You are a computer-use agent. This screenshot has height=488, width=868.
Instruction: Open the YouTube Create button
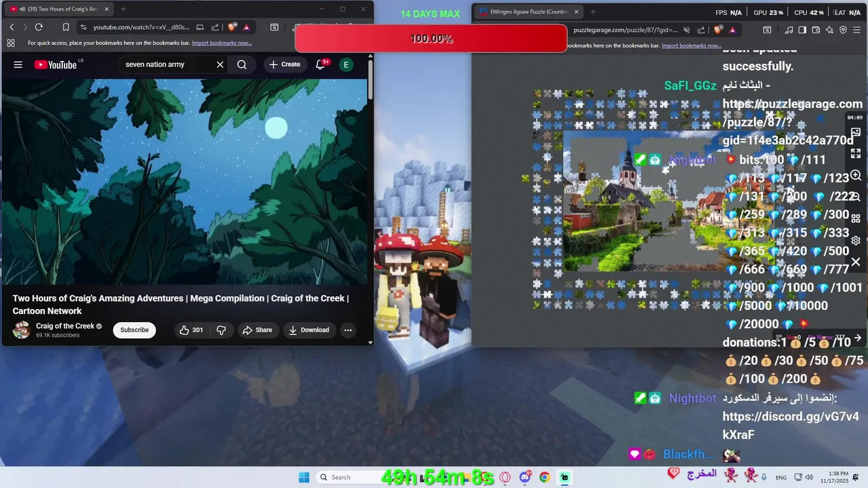(x=285, y=64)
